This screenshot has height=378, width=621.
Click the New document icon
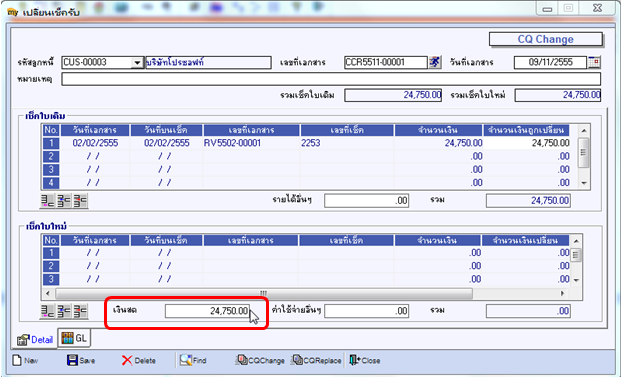17,360
